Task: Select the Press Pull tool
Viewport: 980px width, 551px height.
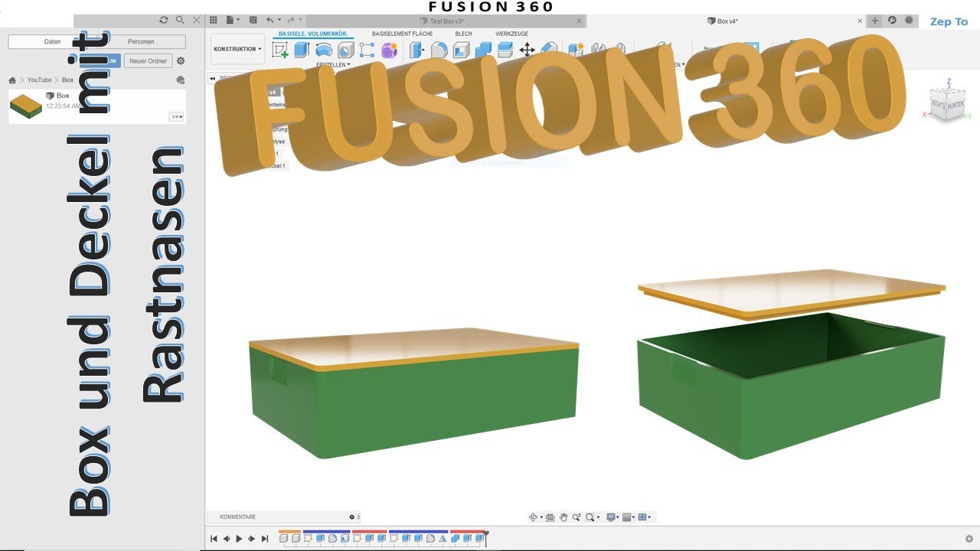Action: click(x=416, y=51)
